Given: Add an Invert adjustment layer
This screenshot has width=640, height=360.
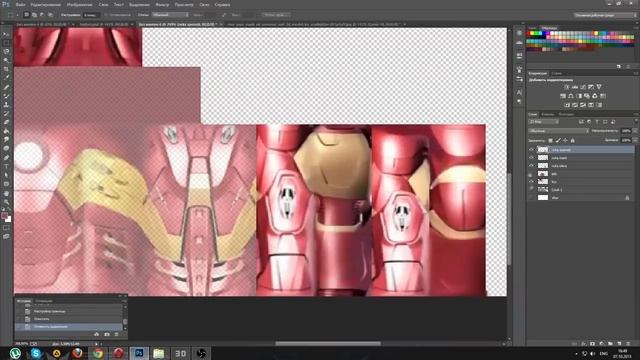Looking at the screenshot, I should 567,105.
